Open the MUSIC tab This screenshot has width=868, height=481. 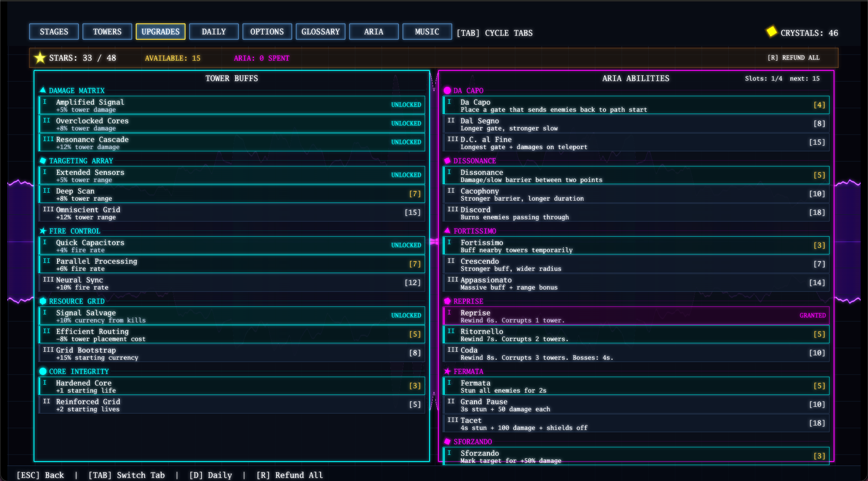(x=427, y=32)
